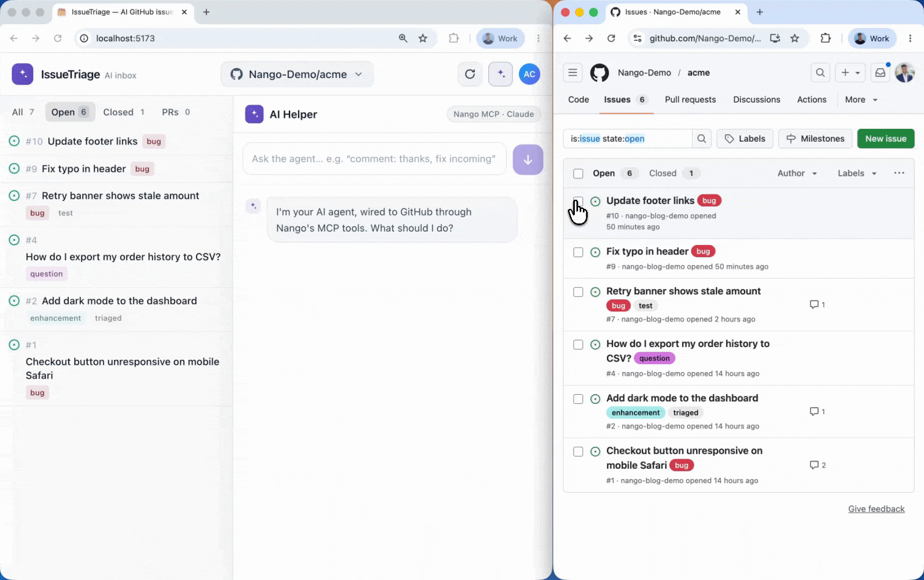
Task: Open Work profile menu in localhost window
Action: 500,38
